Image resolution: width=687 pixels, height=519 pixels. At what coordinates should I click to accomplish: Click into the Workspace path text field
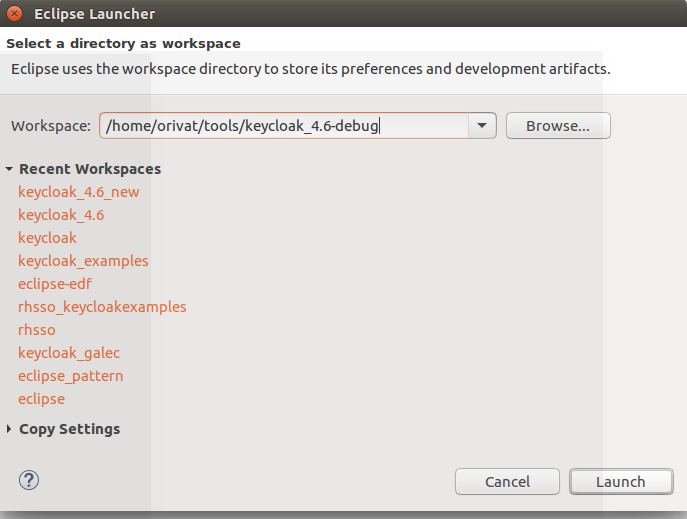click(x=283, y=126)
